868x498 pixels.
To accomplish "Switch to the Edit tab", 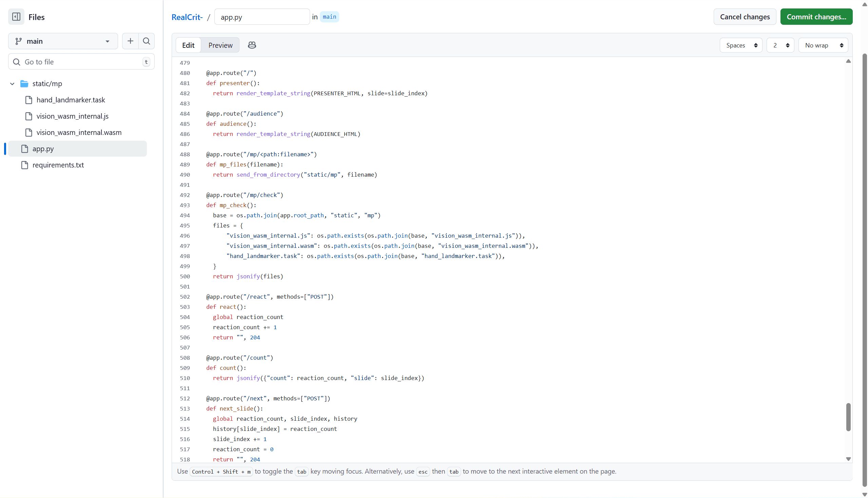I will pos(188,45).
